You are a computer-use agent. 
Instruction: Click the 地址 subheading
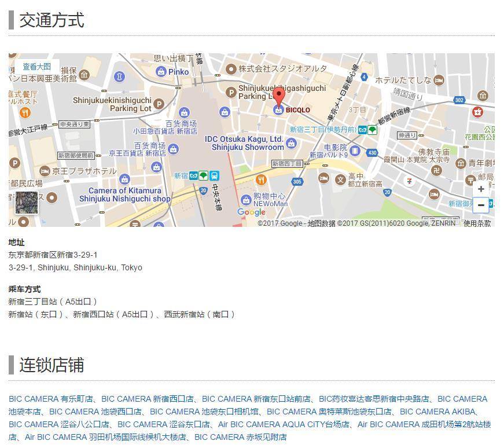click(16, 242)
